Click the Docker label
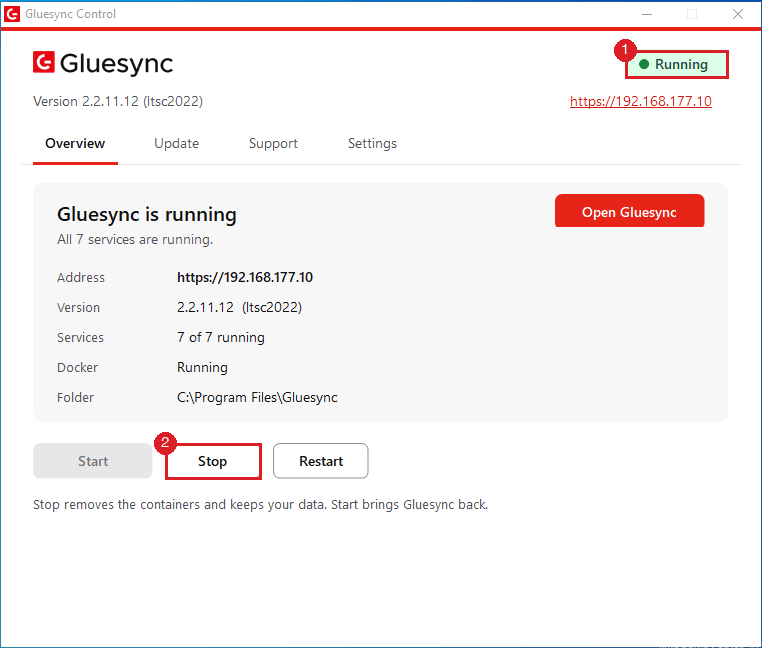The width and height of the screenshot is (762, 648). 77,368
